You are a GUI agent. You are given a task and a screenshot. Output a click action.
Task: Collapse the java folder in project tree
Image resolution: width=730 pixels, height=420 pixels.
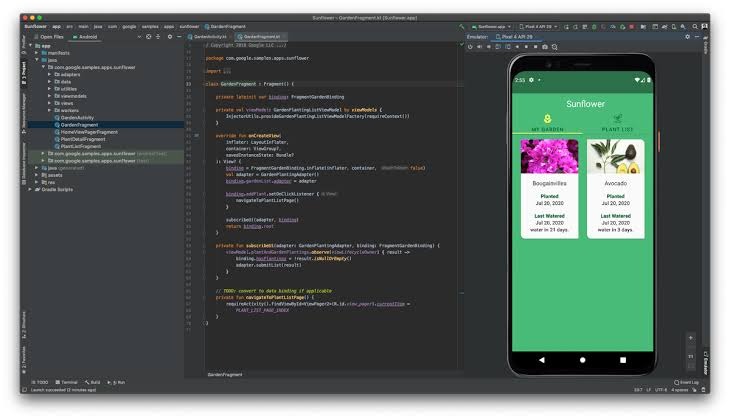[38, 60]
